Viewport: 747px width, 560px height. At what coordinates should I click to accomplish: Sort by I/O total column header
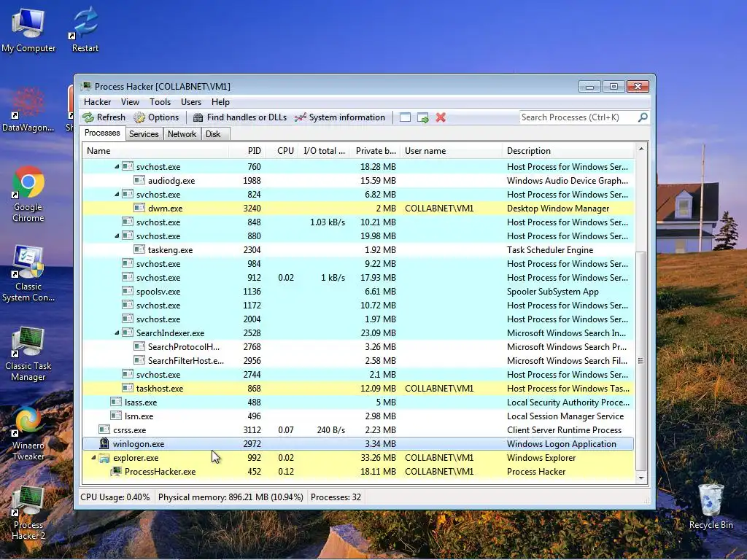[324, 151]
